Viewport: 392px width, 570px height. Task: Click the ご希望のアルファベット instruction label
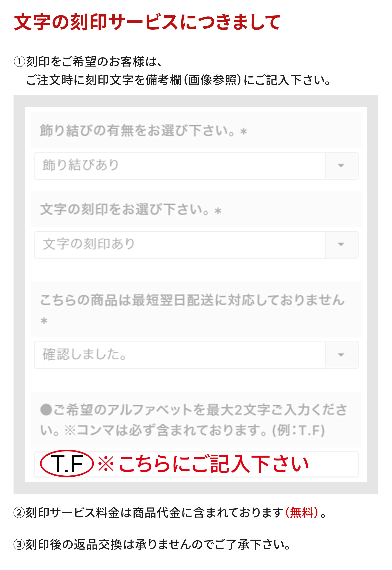click(193, 420)
